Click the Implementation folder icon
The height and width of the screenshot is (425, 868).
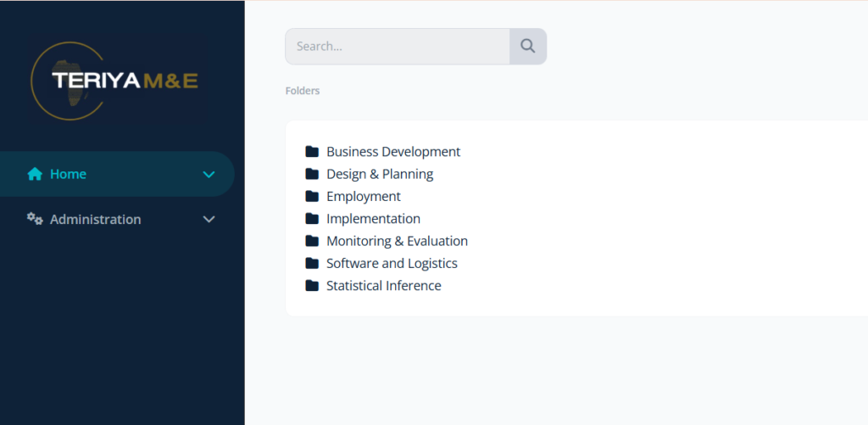tap(312, 218)
